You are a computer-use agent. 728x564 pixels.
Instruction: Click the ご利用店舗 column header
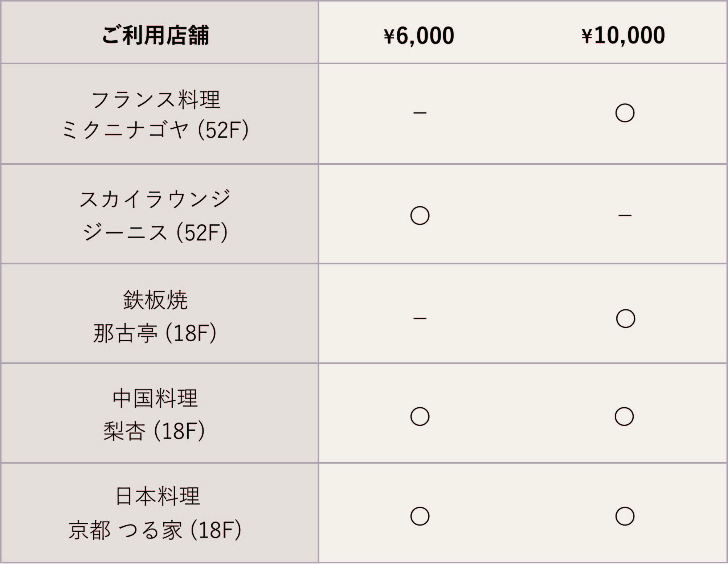[x=155, y=35]
